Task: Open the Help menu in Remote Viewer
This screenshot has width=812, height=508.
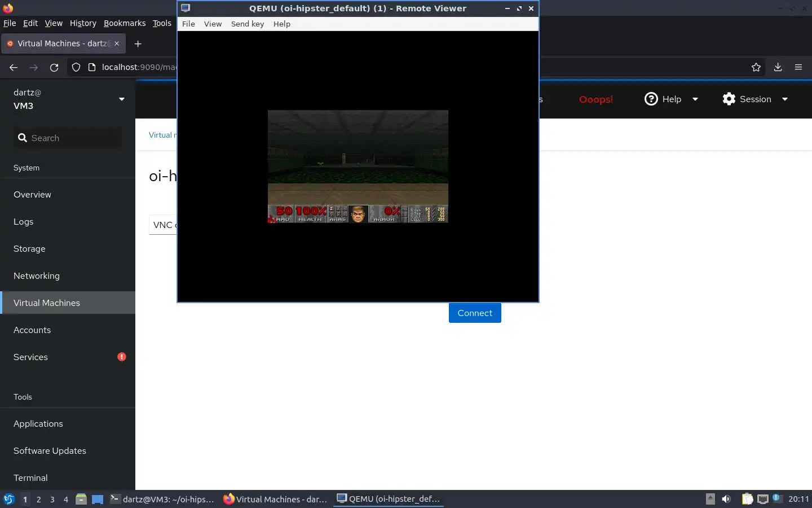Action: point(281,24)
